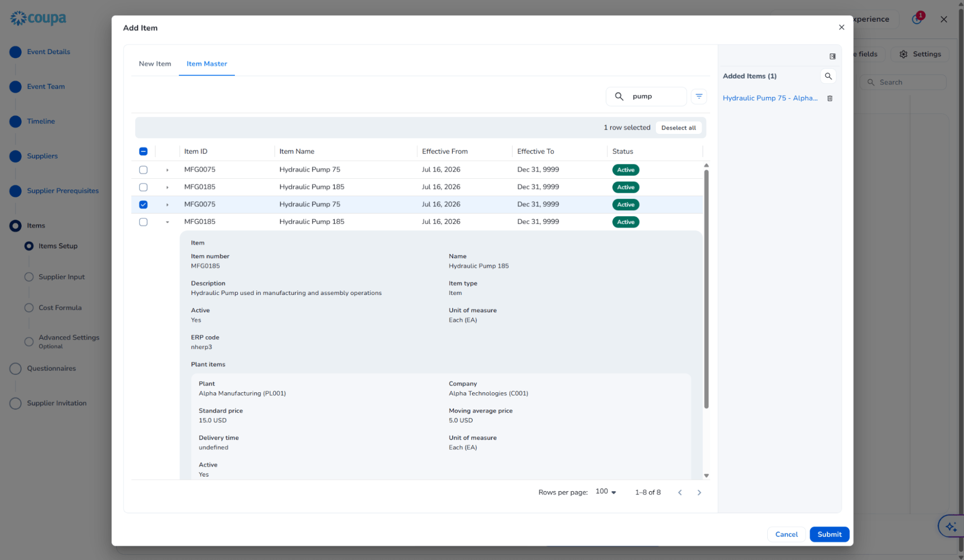Collapse the Added Items side panel
Viewport: 964px width, 560px height.
click(x=832, y=56)
